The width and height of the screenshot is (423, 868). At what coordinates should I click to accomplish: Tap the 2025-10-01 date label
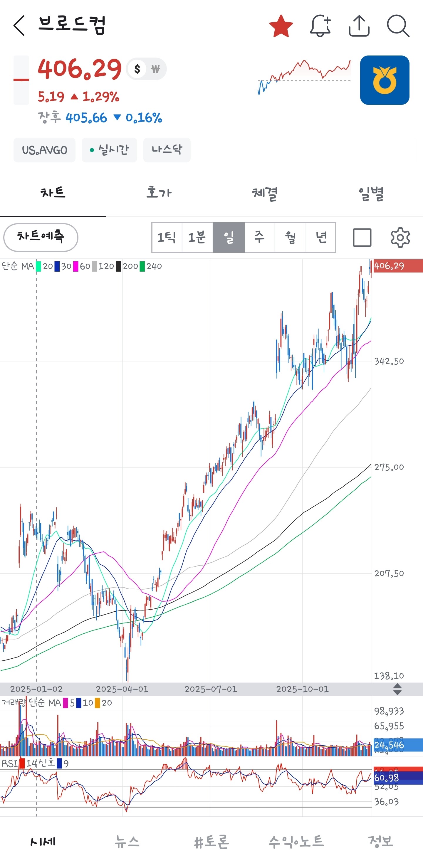[x=302, y=689]
